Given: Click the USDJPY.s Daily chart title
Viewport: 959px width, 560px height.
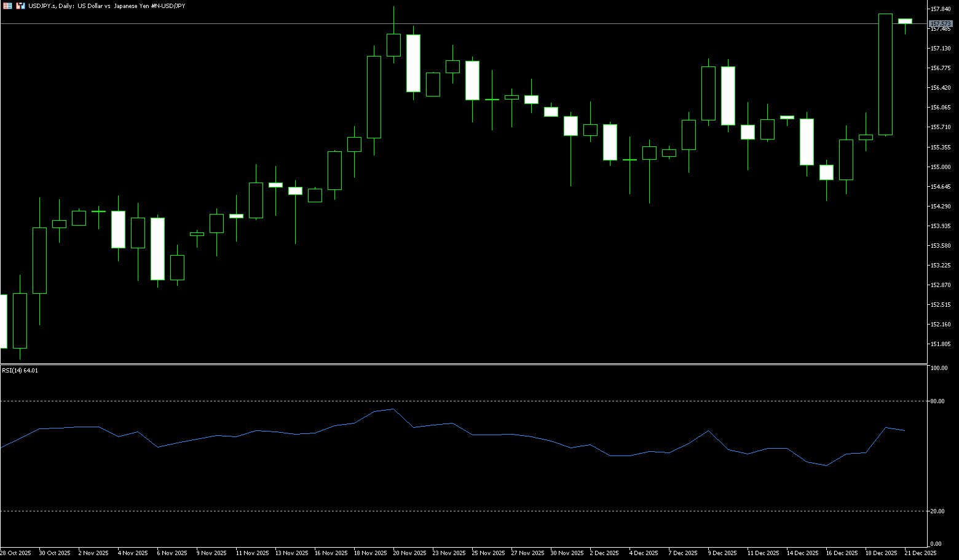Looking at the screenshot, I should coord(106,6).
